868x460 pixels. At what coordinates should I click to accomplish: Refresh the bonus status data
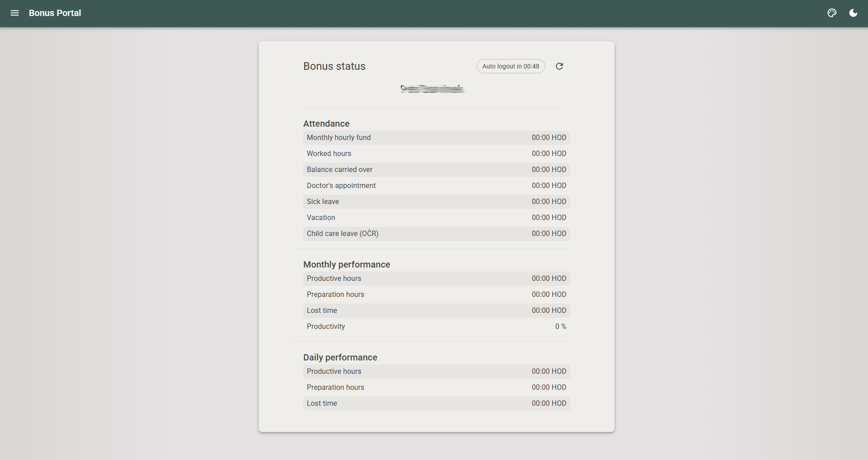coord(559,66)
